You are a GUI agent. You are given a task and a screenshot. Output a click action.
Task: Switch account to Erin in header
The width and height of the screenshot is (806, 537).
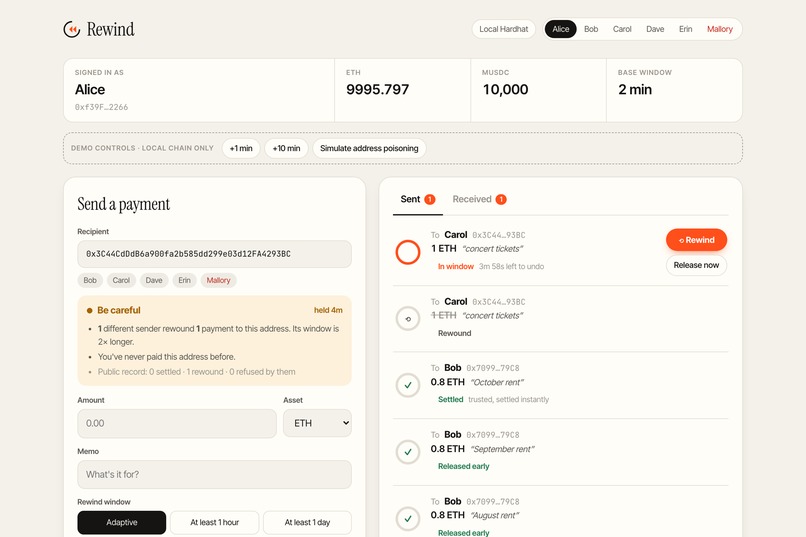(x=685, y=29)
